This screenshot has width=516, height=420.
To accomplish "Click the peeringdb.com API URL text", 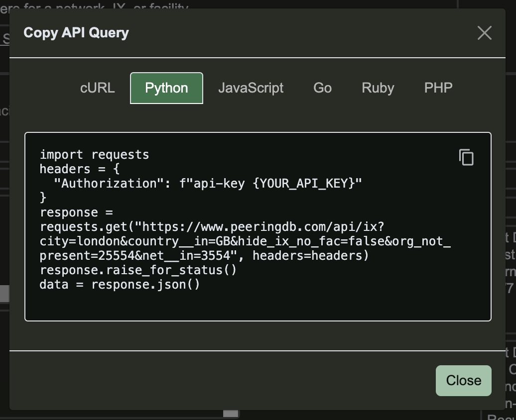I will (245, 241).
